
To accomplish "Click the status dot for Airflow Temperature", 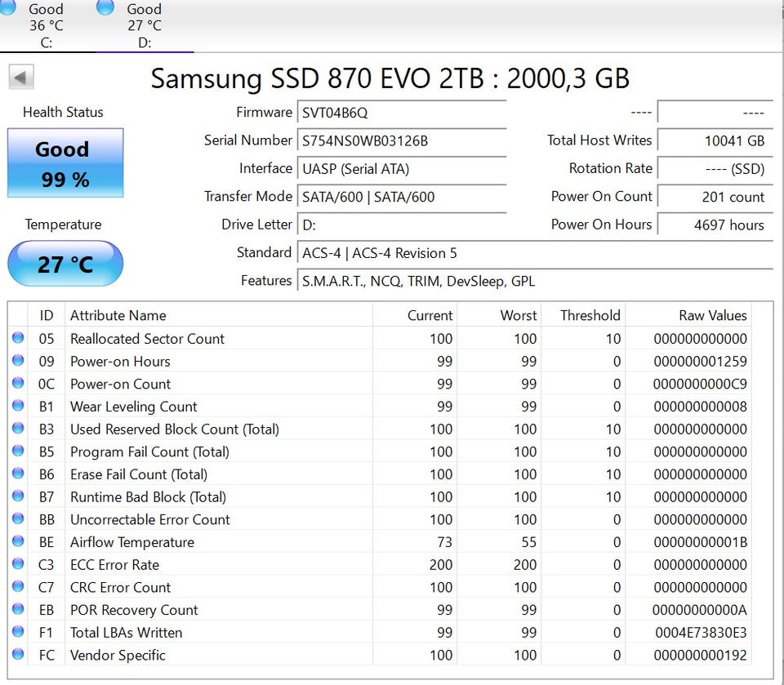I will tap(18, 541).
